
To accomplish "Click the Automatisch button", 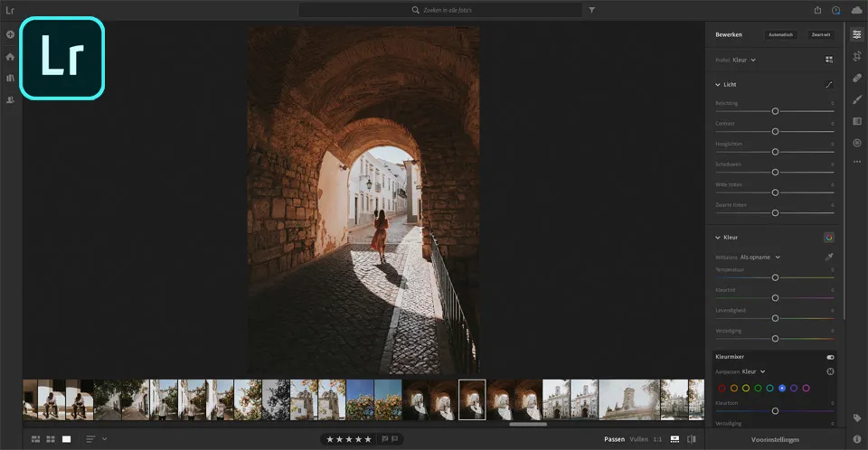I will (x=780, y=34).
